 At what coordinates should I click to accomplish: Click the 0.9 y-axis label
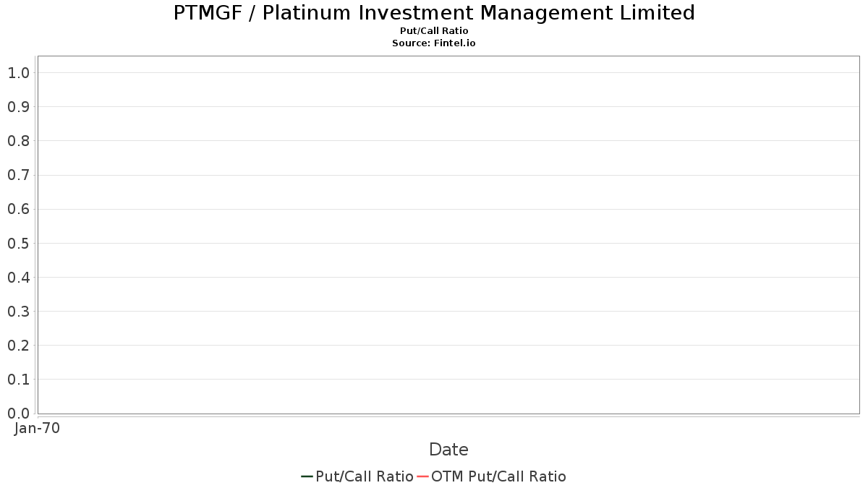point(18,106)
